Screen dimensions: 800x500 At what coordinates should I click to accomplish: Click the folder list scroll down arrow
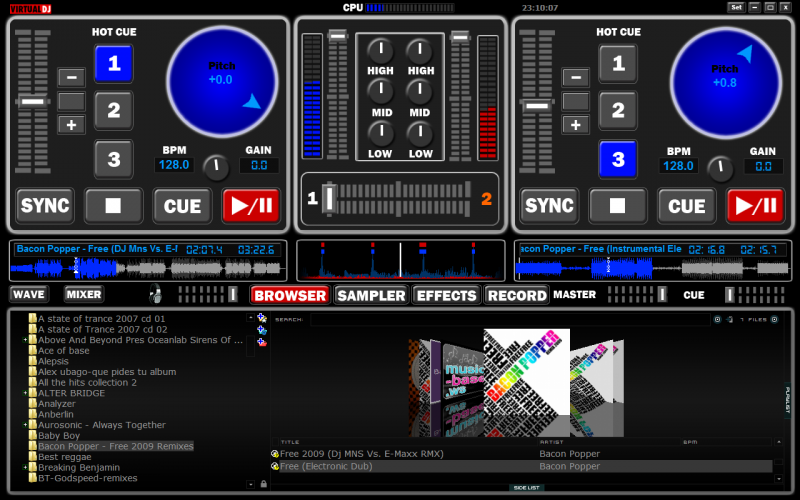[250, 484]
